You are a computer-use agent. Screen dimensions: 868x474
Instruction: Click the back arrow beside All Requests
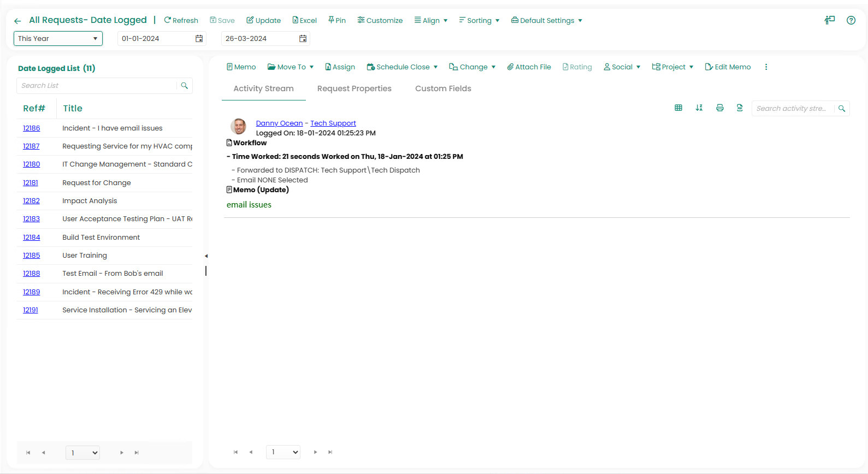pos(17,21)
